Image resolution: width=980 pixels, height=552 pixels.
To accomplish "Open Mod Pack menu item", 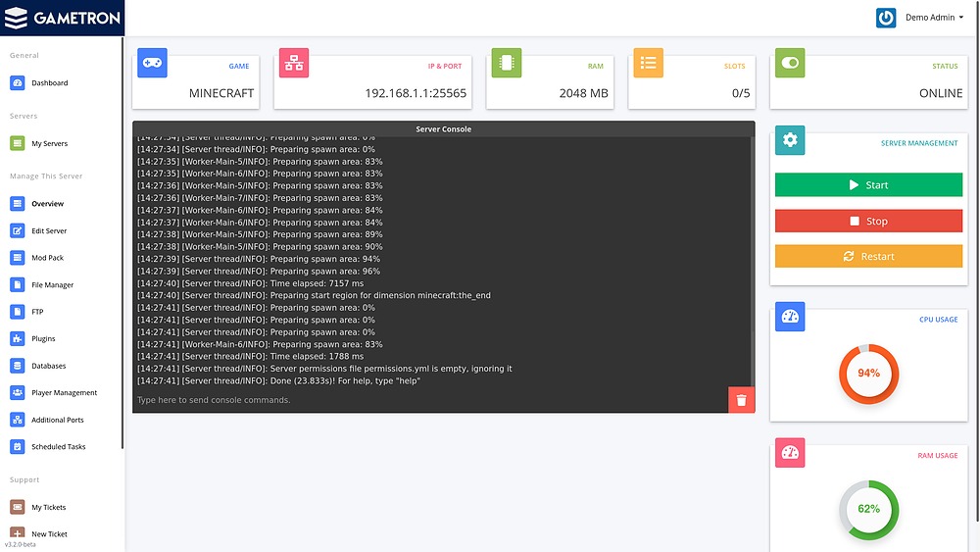I will pos(47,258).
